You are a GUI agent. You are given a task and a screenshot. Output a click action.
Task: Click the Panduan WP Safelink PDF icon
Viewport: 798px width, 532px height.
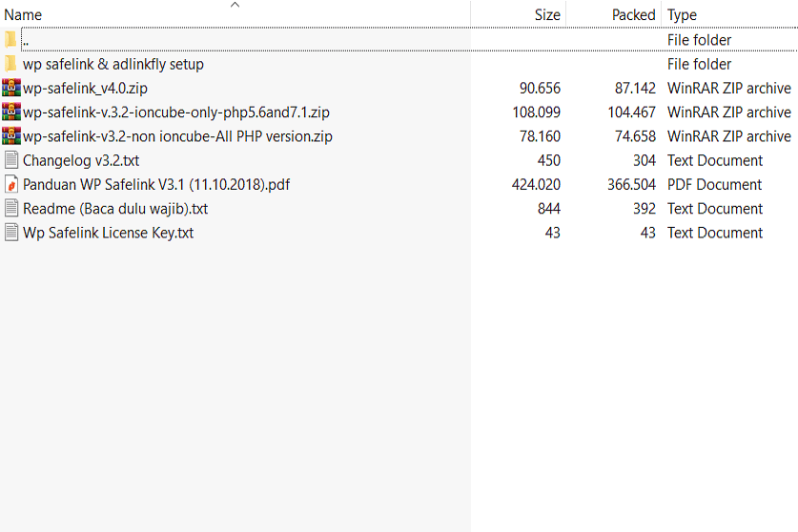click(x=11, y=184)
